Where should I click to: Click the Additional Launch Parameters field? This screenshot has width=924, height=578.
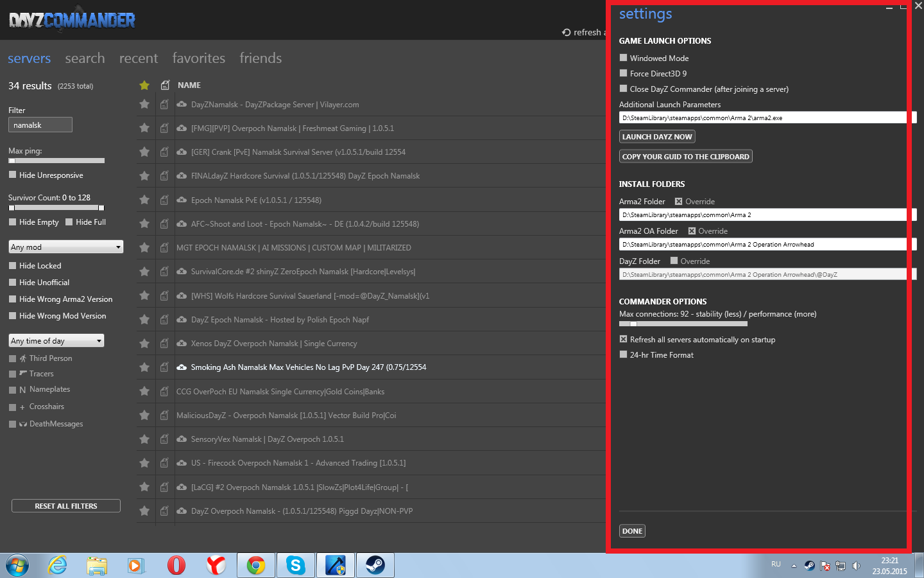coord(767,118)
